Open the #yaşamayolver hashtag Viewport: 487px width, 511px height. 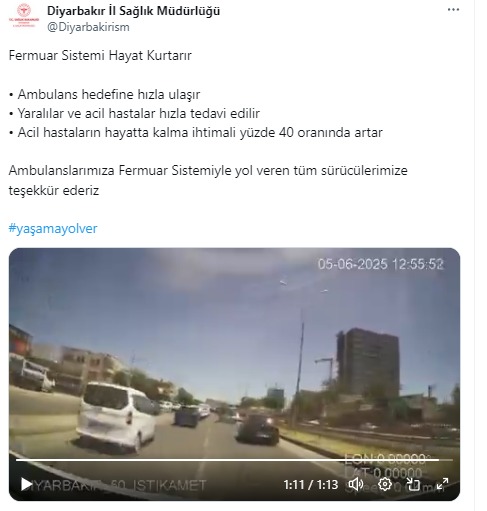coord(53,229)
